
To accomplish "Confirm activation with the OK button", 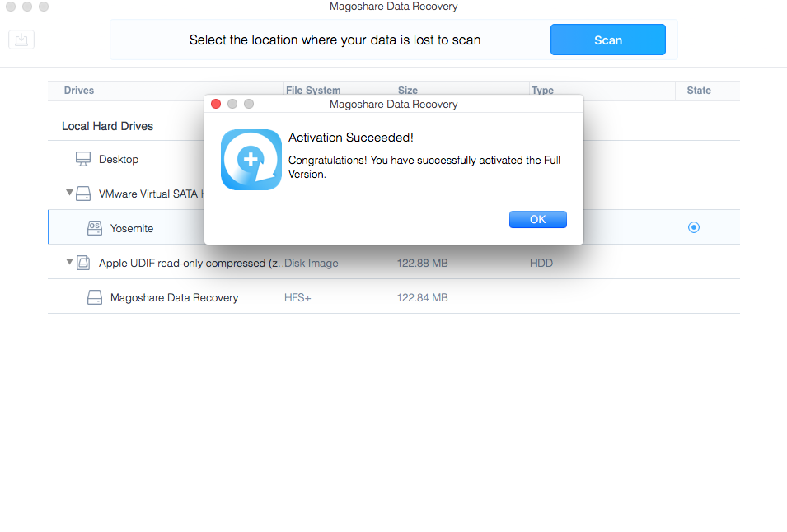I will tap(537, 220).
